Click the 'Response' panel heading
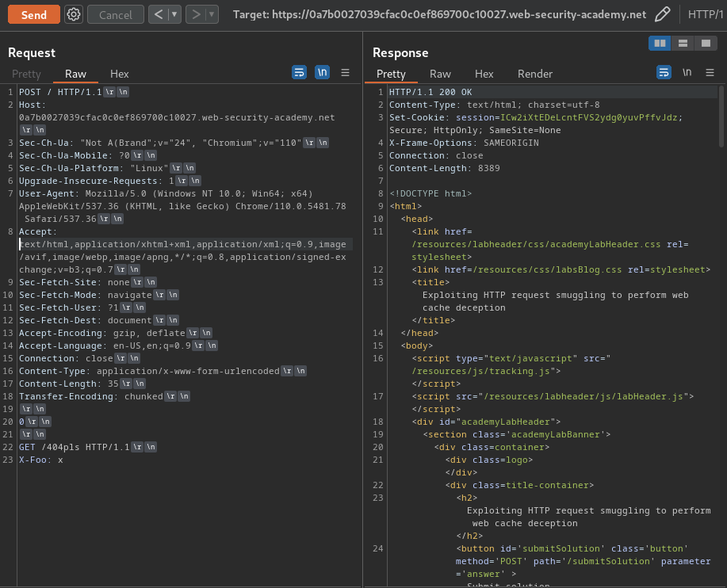 click(400, 53)
